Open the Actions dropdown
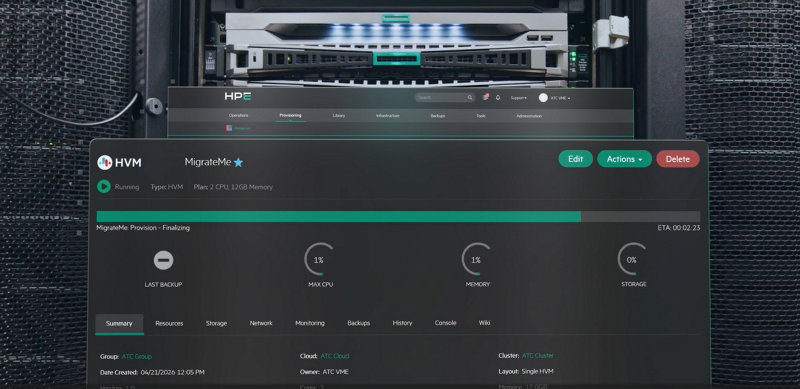 [624, 159]
